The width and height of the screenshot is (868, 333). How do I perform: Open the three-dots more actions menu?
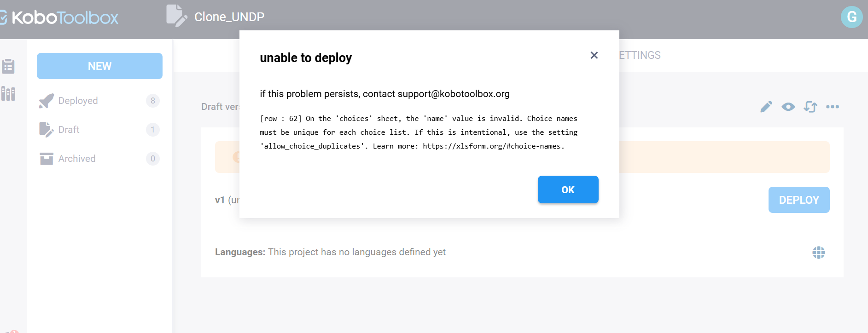[x=832, y=107]
